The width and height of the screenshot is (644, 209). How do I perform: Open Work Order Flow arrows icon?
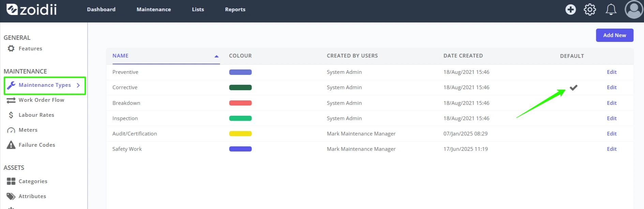(11, 100)
